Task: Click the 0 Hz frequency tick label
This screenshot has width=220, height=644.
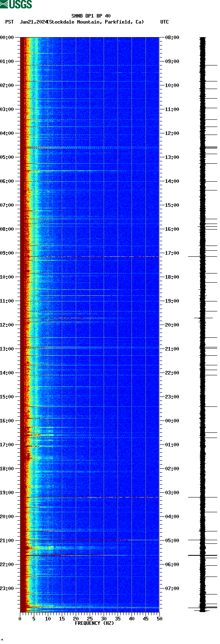Action: tap(20, 619)
